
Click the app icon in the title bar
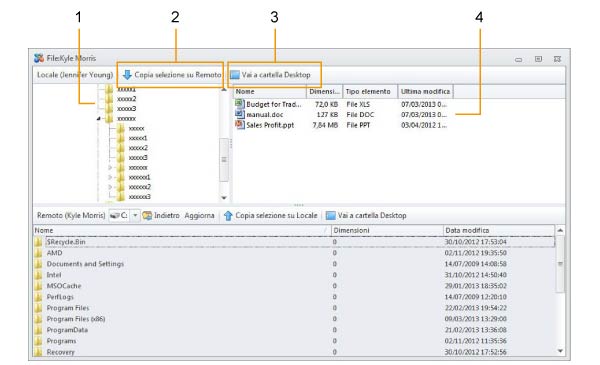coord(39,58)
